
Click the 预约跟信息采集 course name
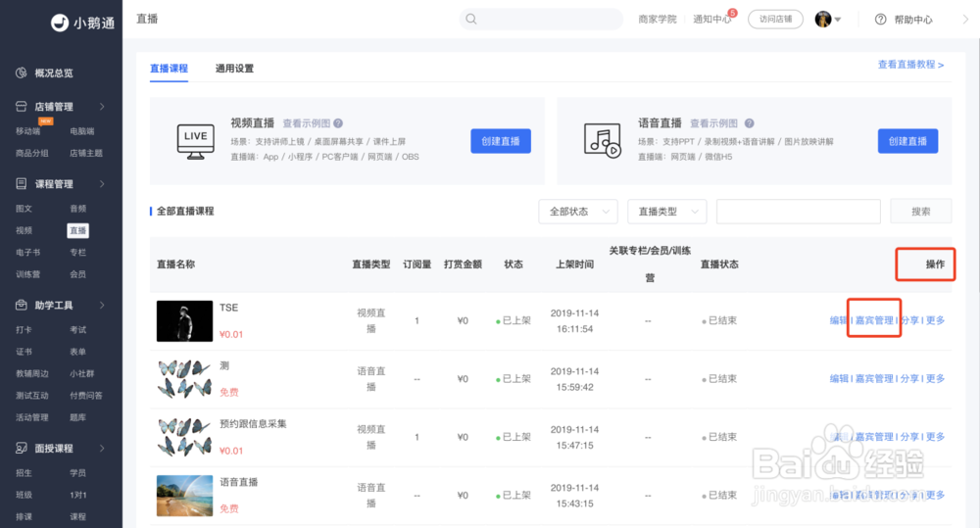pos(253,423)
